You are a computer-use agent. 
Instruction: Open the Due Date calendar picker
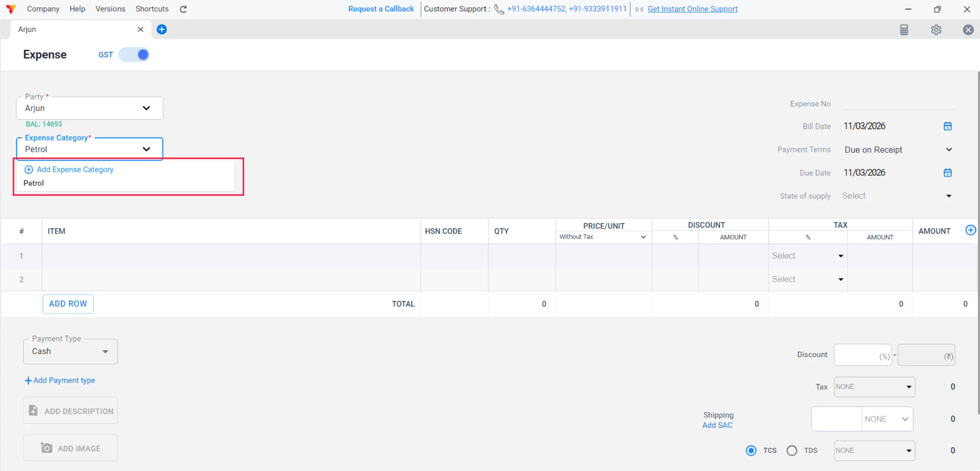pos(947,173)
